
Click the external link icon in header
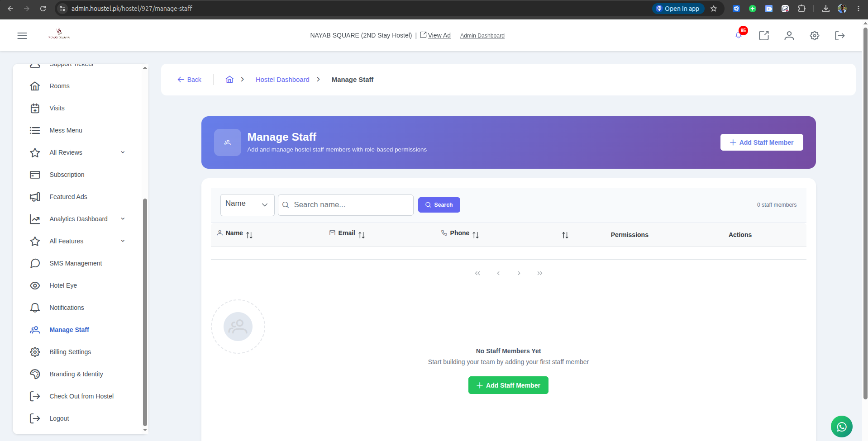pos(764,36)
